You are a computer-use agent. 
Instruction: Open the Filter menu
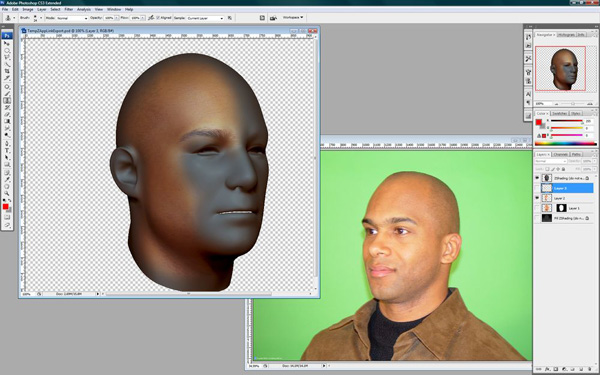click(68, 9)
